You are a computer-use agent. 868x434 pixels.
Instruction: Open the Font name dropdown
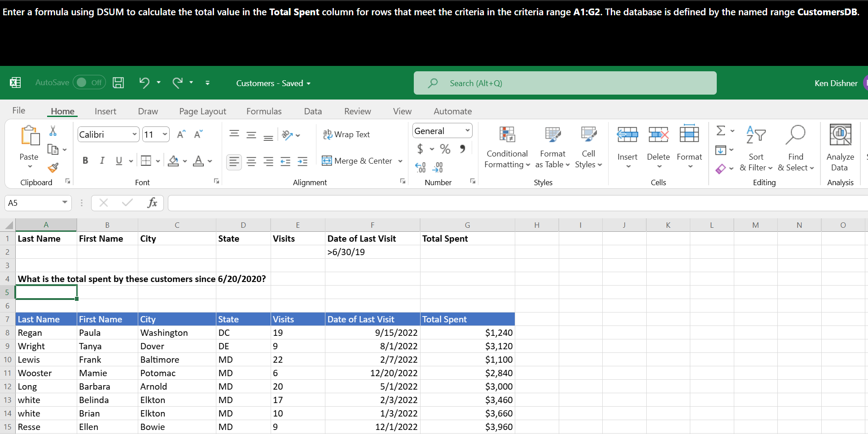pos(134,134)
